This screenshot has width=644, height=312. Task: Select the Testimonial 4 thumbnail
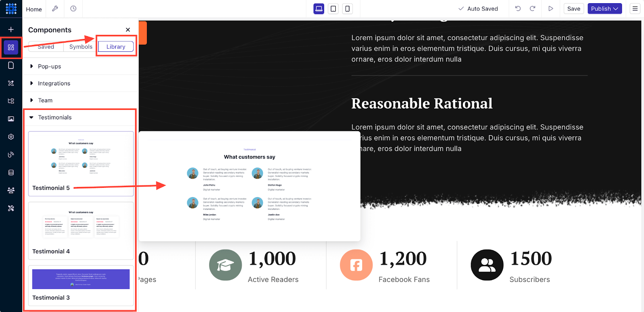tap(81, 231)
